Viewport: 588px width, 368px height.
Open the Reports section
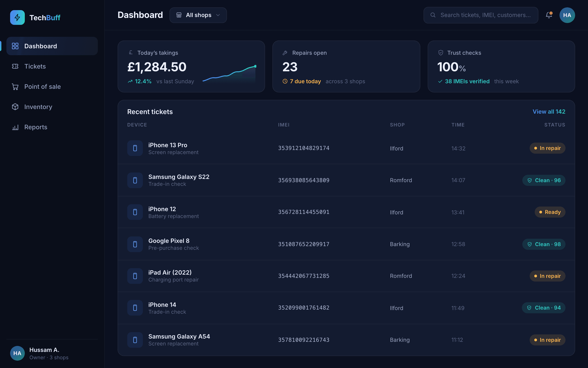pyautogui.click(x=52, y=127)
